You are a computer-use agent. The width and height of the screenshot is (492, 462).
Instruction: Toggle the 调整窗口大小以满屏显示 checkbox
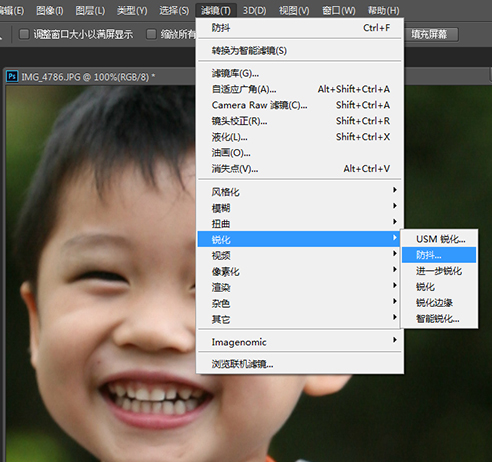click(x=24, y=34)
